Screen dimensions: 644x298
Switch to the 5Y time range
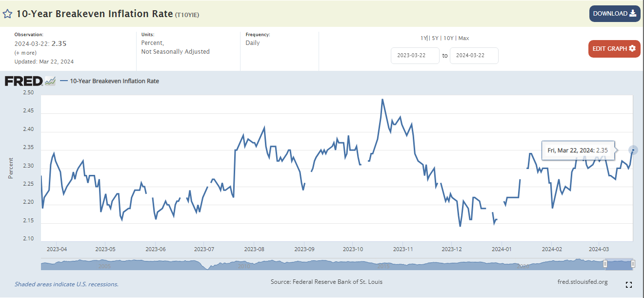(435, 38)
